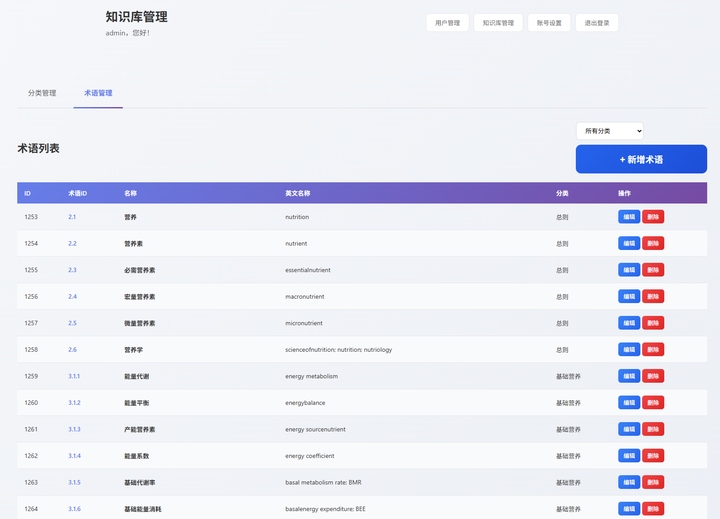
Task: Open term ID link 3.1.3
Action: pos(74,429)
